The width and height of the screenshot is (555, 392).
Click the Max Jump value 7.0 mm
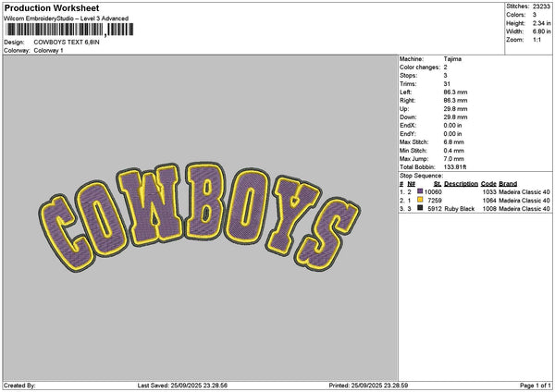click(454, 159)
